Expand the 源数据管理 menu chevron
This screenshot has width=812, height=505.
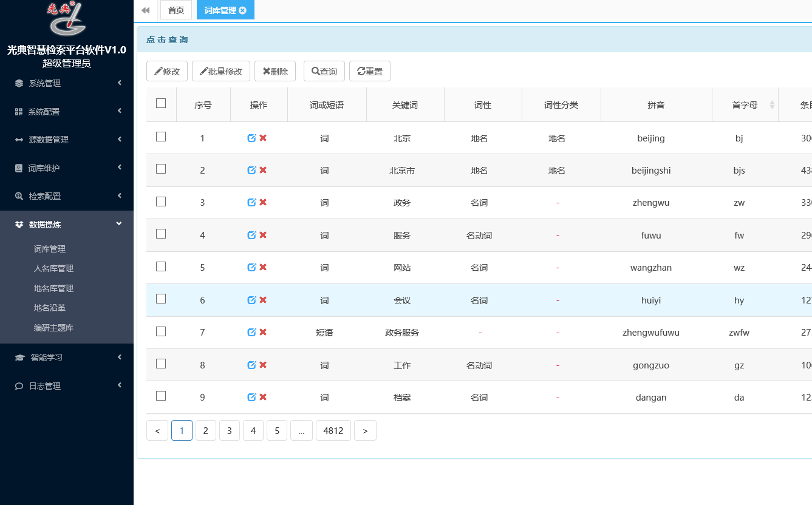(120, 139)
